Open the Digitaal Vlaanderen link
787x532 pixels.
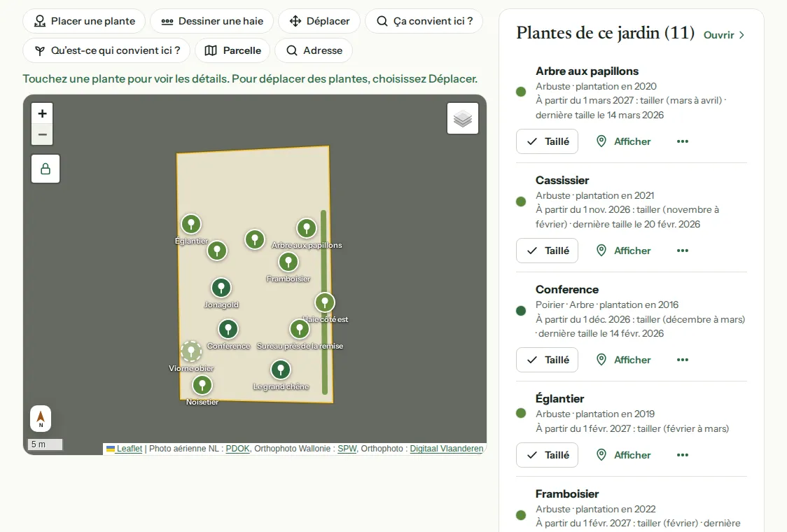pyautogui.click(x=447, y=449)
